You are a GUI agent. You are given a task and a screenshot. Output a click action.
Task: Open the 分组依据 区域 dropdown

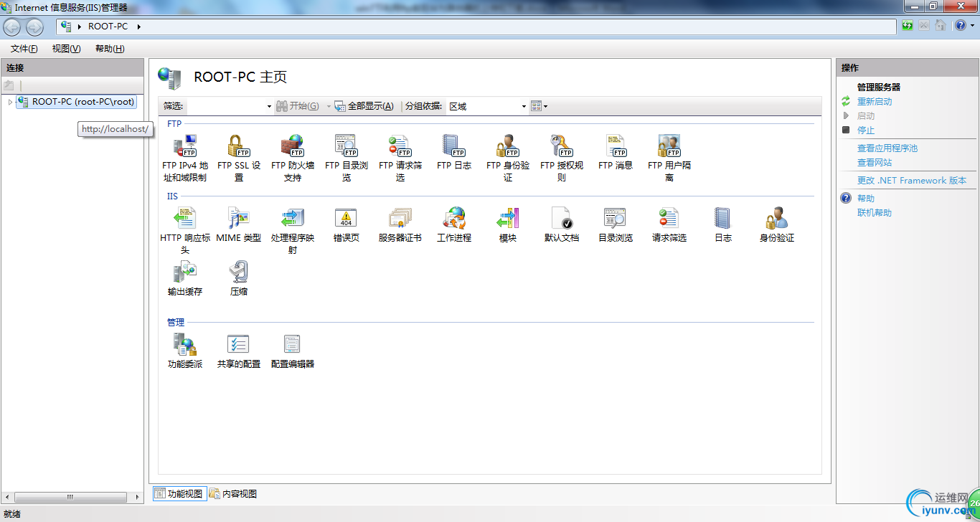click(487, 105)
